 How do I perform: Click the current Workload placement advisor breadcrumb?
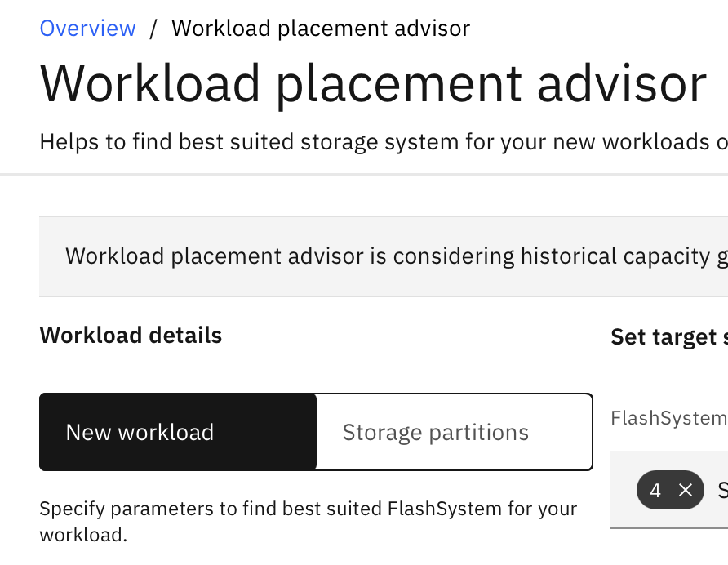pos(321,29)
